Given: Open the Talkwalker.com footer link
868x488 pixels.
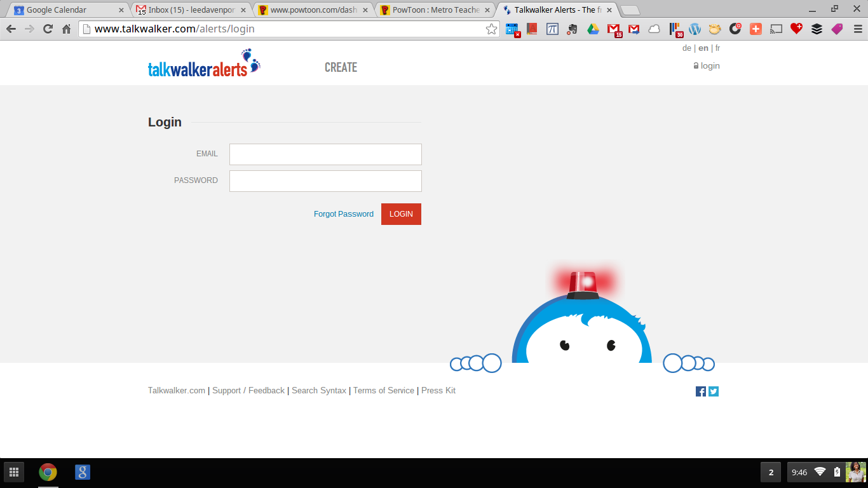Looking at the screenshot, I should click(x=177, y=391).
